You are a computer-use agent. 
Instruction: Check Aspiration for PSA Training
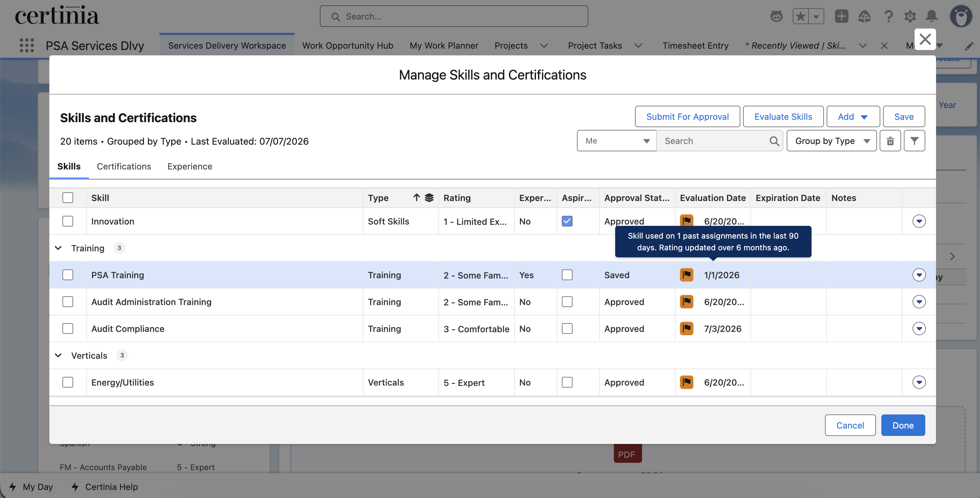(x=567, y=275)
